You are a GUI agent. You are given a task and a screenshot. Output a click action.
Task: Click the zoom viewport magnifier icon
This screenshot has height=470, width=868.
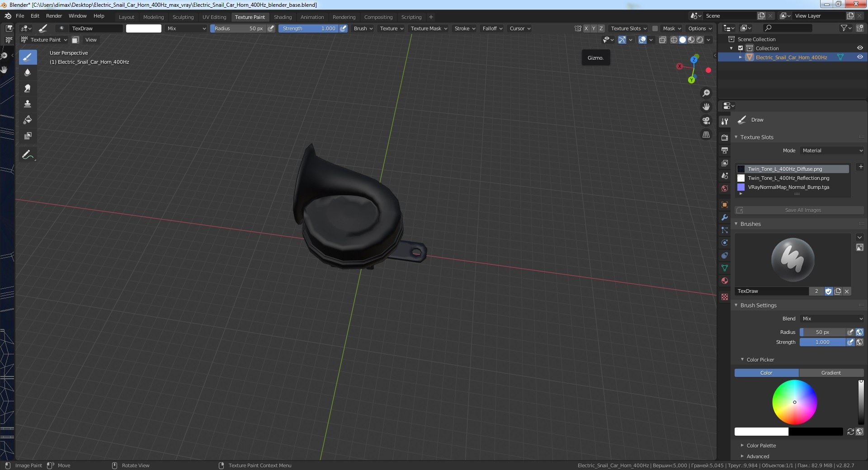point(706,93)
